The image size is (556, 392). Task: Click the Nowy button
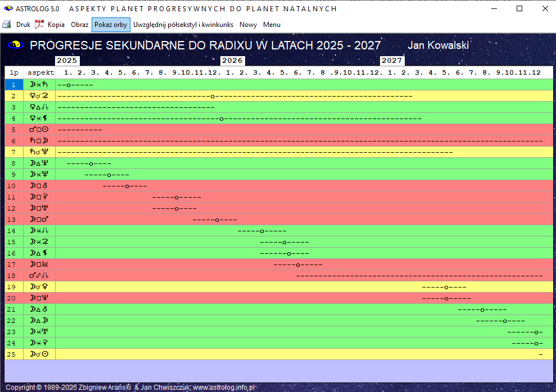tap(248, 25)
